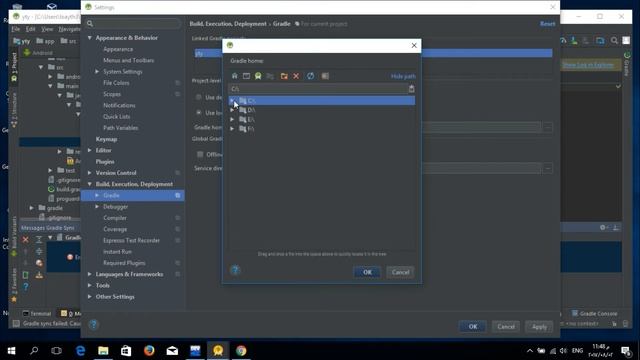Click the Android Studio taskbar icon
Screen dimensions: 640x360
[x=218, y=350]
